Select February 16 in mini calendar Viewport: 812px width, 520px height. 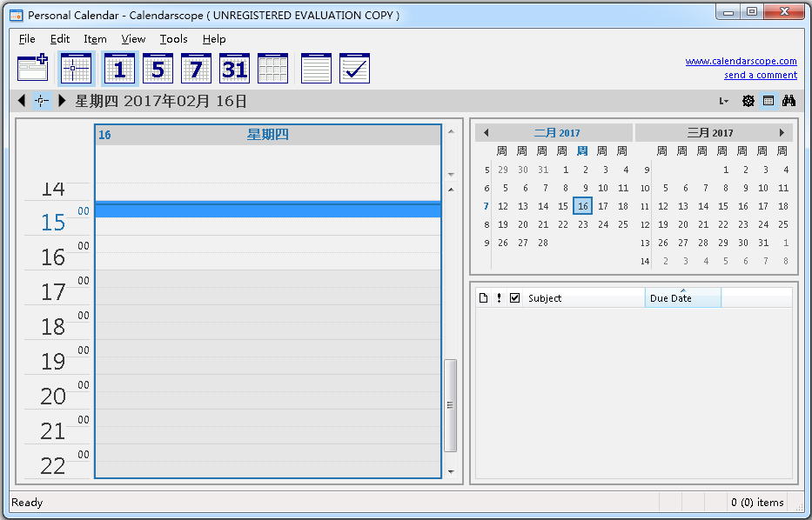[582, 206]
